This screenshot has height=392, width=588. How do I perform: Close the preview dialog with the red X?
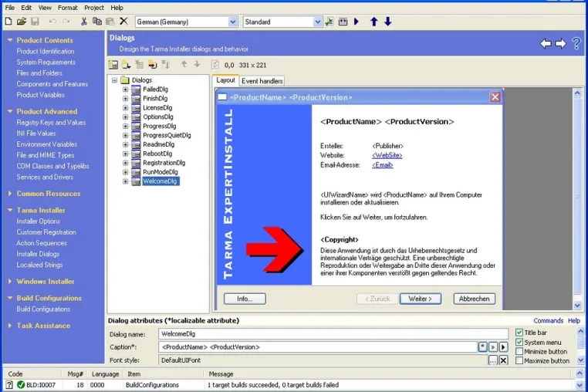click(495, 97)
